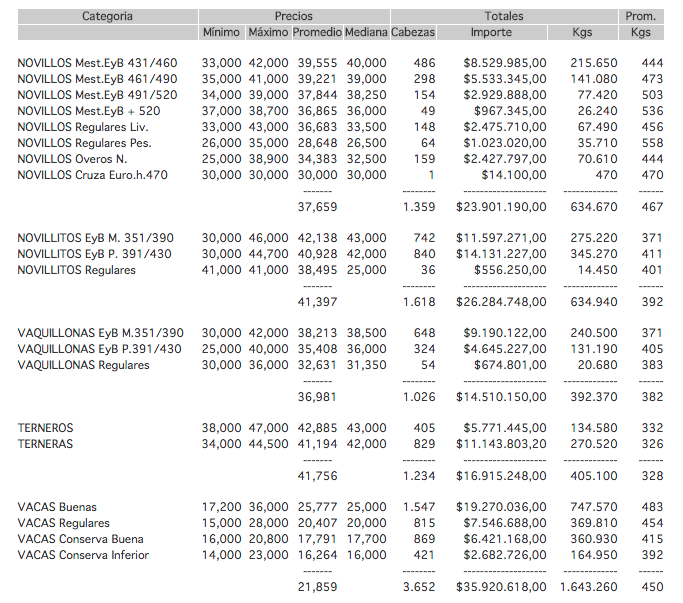Click the novillitos total kgs 634.940

[x=594, y=302]
